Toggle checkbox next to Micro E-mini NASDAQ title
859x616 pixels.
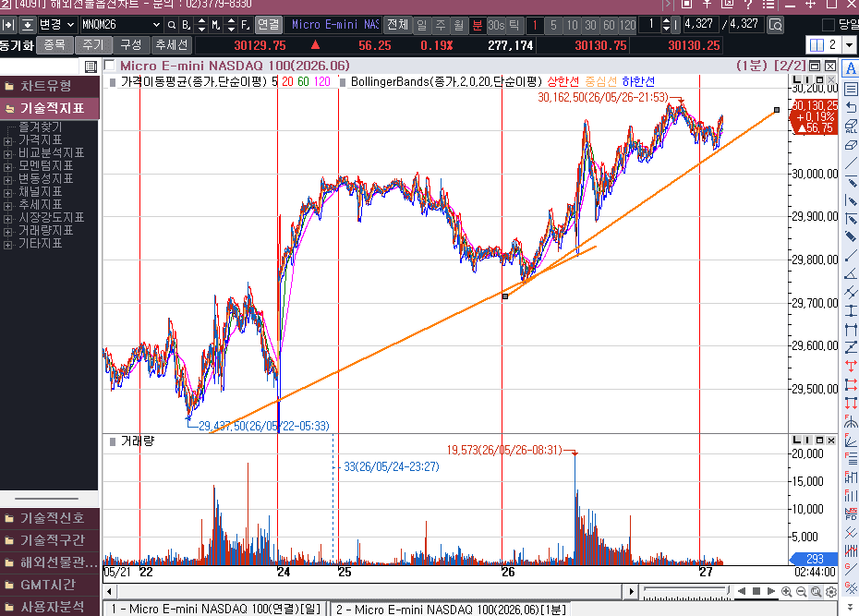click(110, 66)
